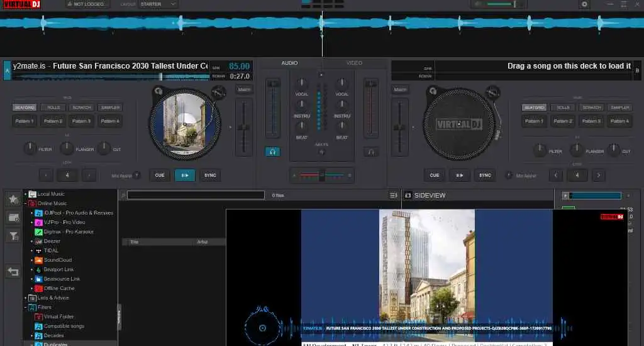Click the crossfader slider
Image resolution: width=644 pixels, height=346 pixels.
click(x=322, y=175)
